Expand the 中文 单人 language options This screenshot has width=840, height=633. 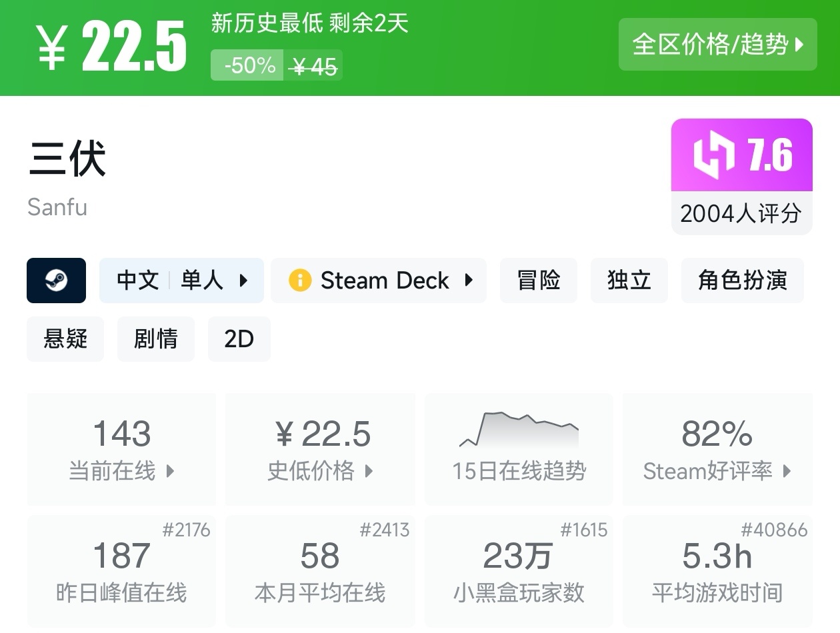tap(181, 281)
